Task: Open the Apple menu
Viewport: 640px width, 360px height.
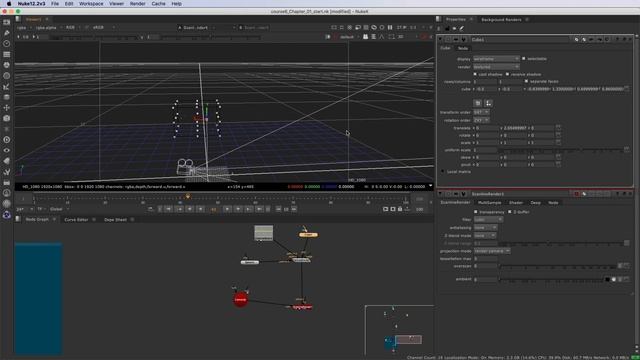Action: pos(9,4)
